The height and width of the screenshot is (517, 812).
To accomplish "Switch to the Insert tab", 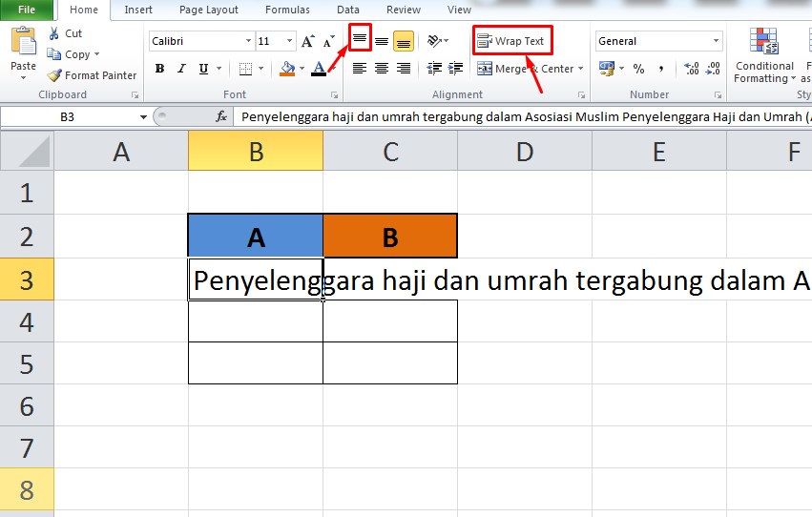I will click(x=138, y=10).
